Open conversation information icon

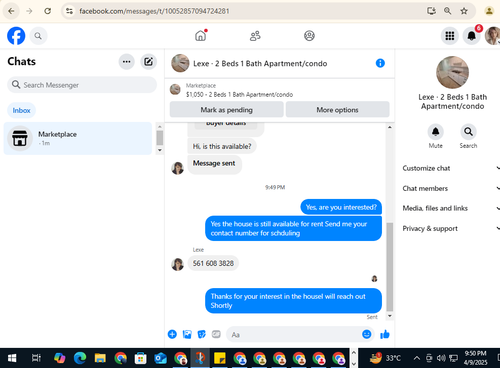click(x=380, y=63)
